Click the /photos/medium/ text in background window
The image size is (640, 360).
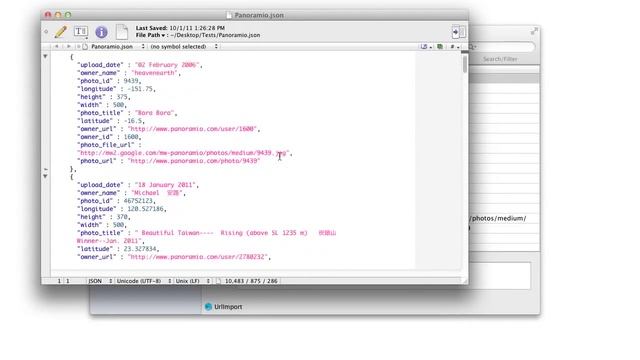[x=498, y=218]
